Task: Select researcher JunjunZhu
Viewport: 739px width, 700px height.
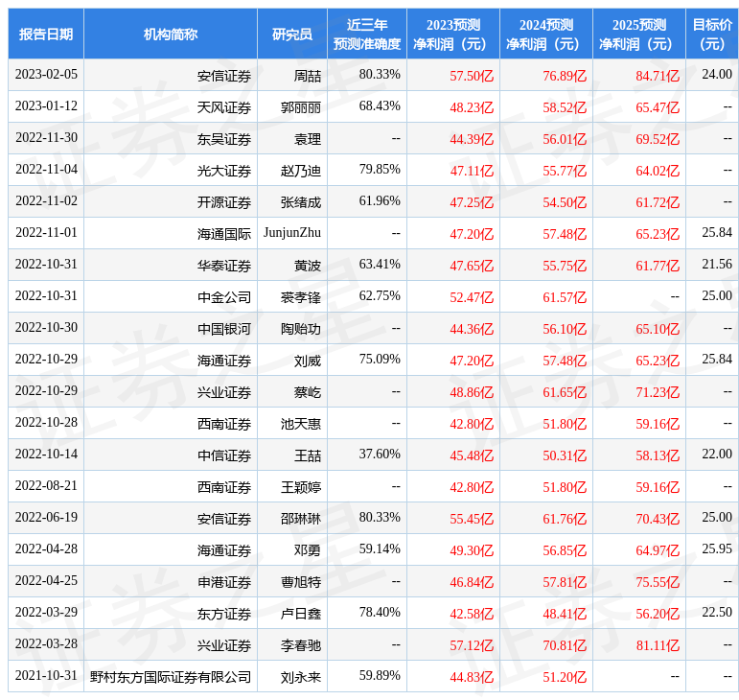Action: pyautogui.click(x=292, y=232)
